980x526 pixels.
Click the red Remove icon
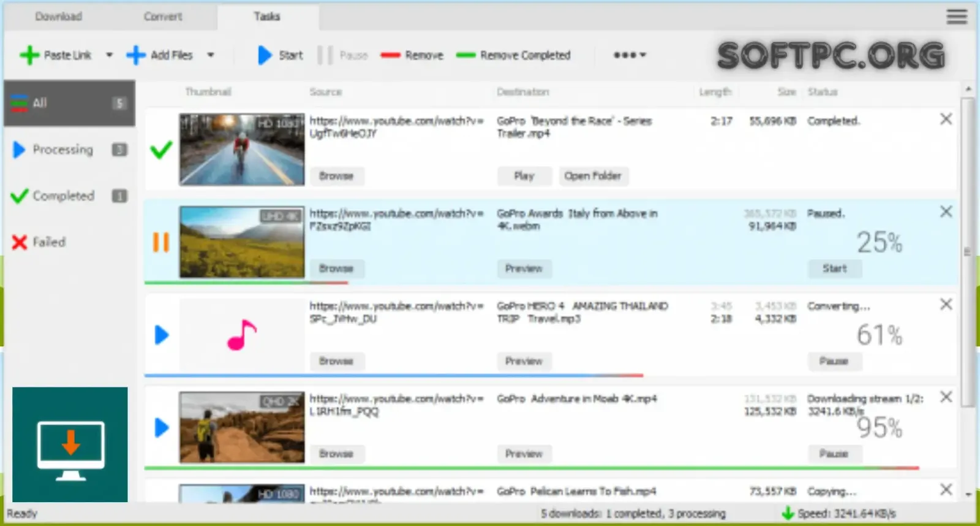pyautogui.click(x=390, y=55)
